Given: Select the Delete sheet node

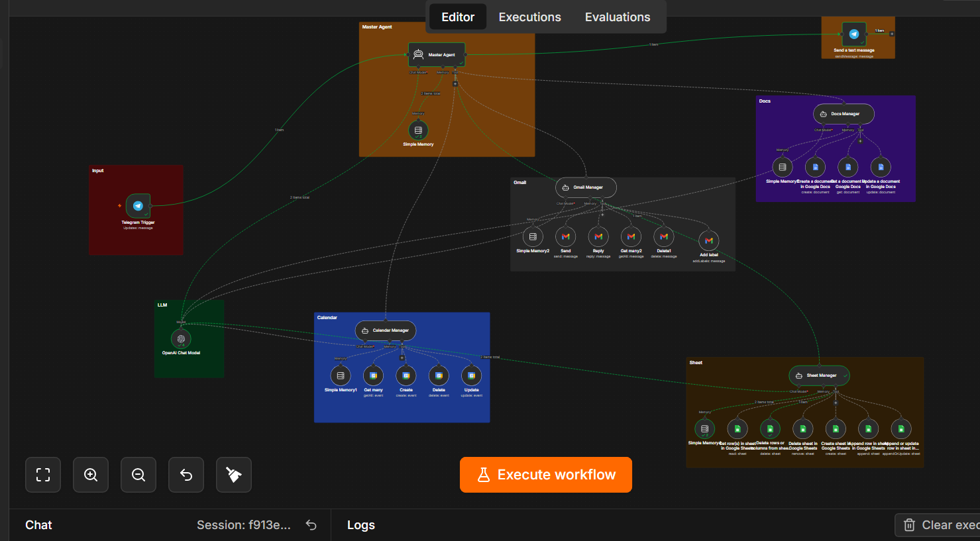Looking at the screenshot, I should point(802,428).
